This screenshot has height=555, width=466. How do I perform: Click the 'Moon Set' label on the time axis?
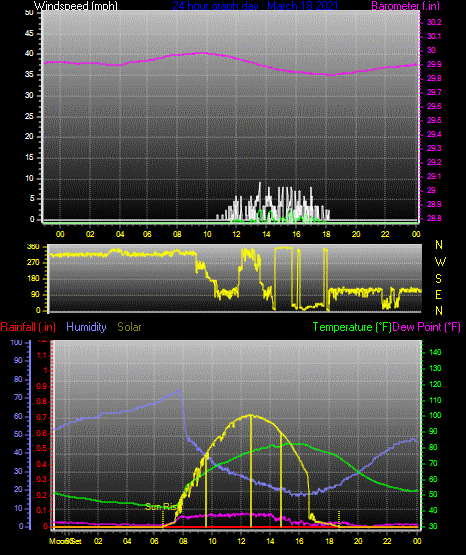coord(65,541)
